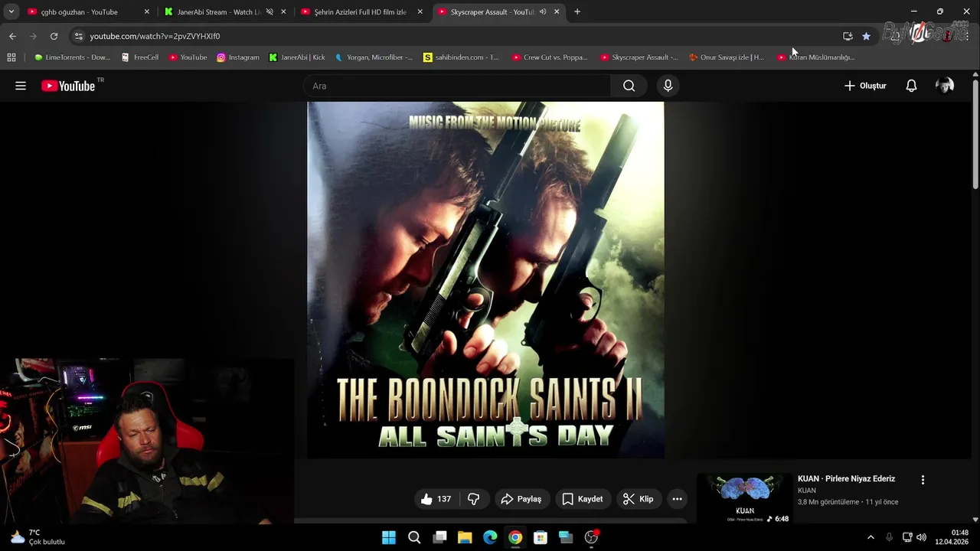Open more actions three-dot button below video
Viewport: 980px width, 551px height.
click(x=677, y=499)
